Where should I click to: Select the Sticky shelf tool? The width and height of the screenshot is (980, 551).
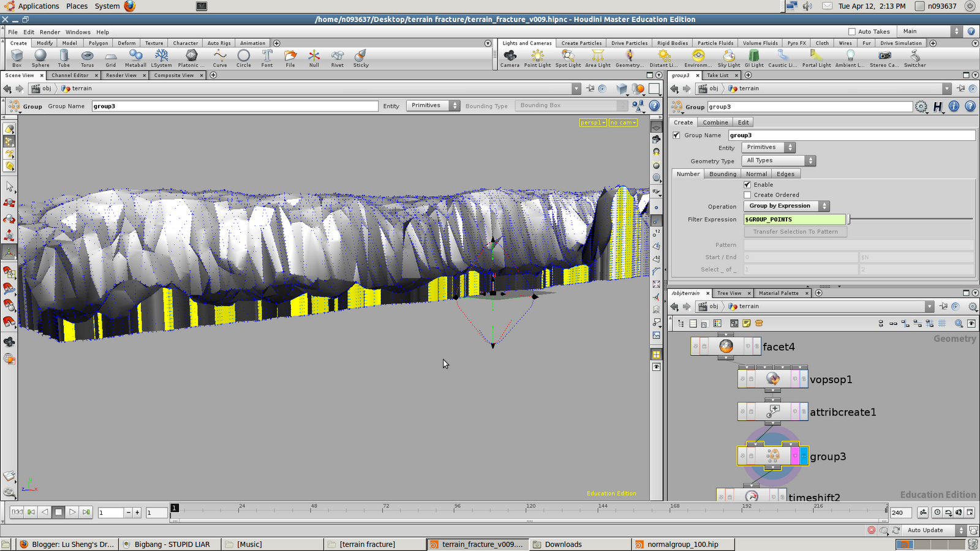point(361,58)
